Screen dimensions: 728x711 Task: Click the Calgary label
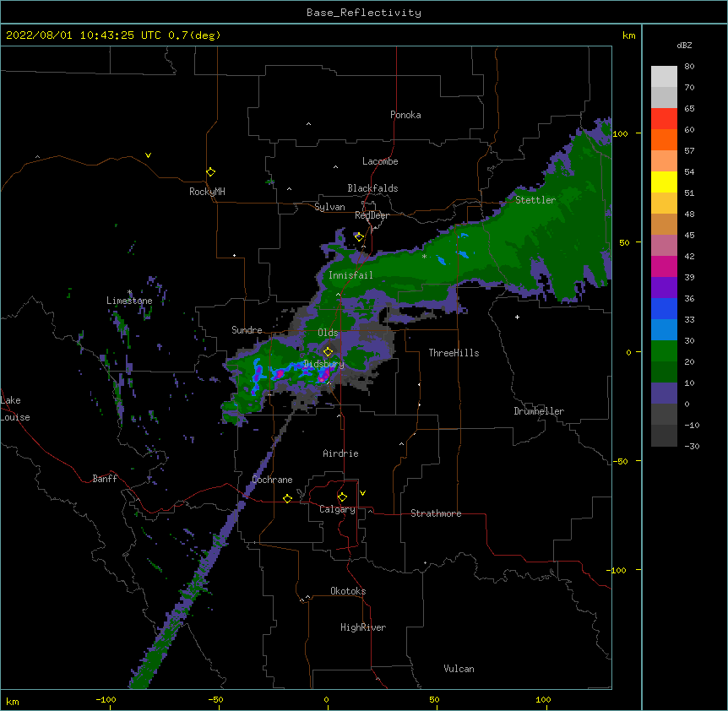click(337, 509)
